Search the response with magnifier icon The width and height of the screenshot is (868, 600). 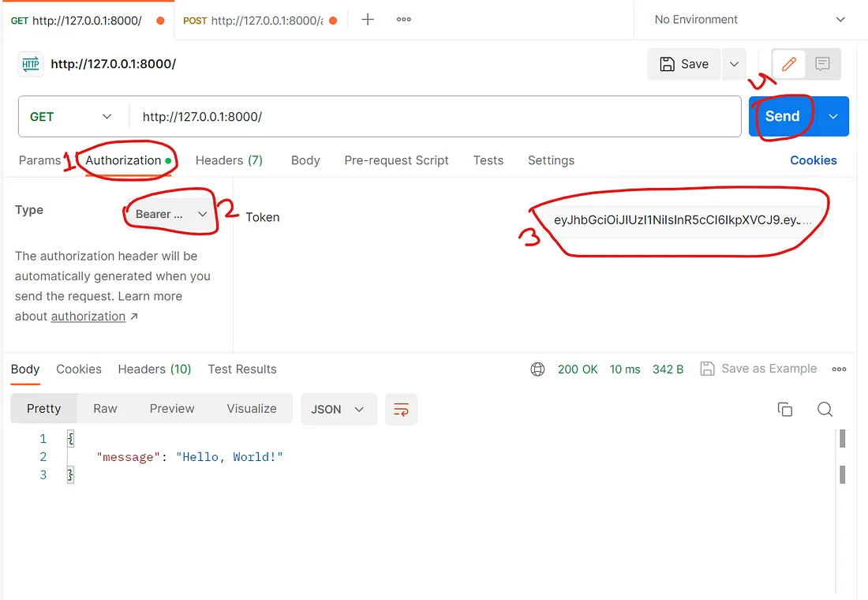tap(825, 409)
